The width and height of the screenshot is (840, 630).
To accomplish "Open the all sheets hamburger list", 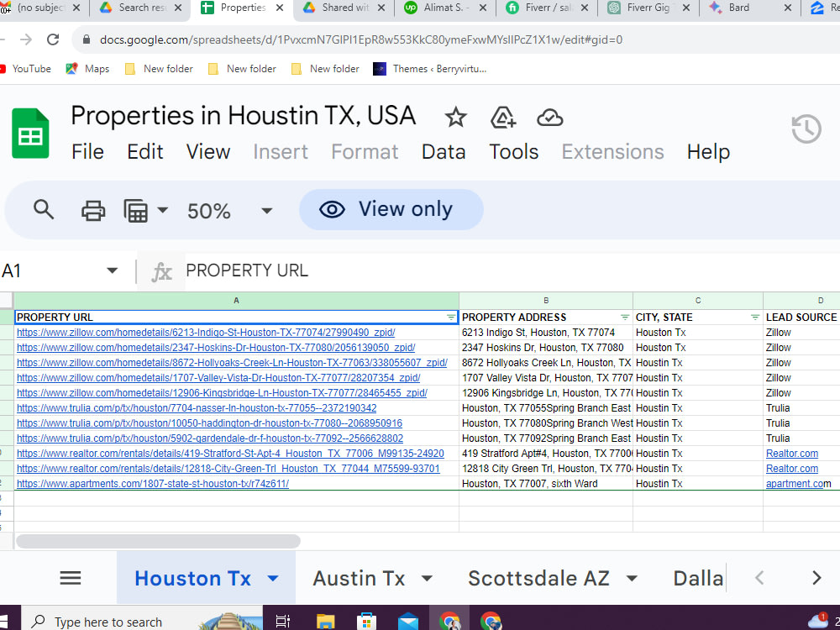I will pyautogui.click(x=71, y=578).
